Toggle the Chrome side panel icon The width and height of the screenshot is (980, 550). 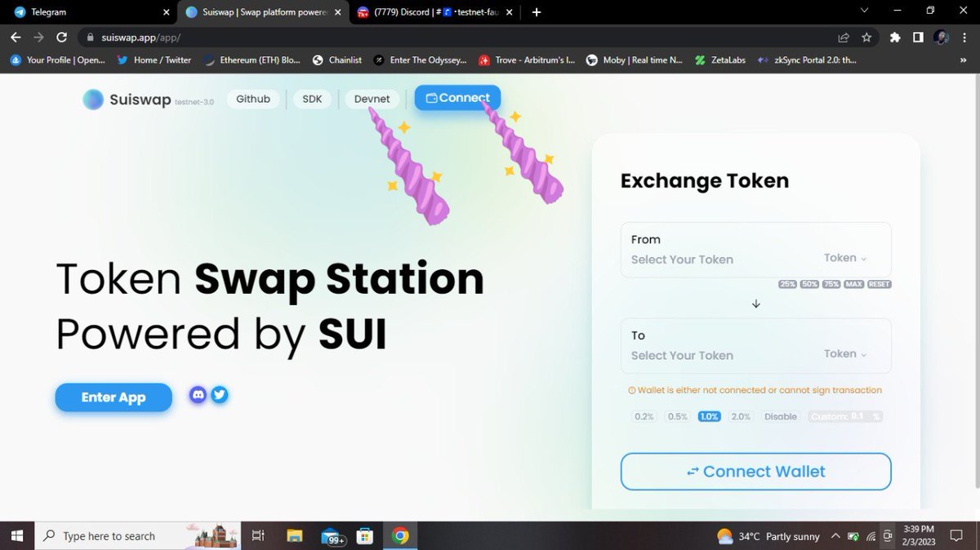coord(918,38)
